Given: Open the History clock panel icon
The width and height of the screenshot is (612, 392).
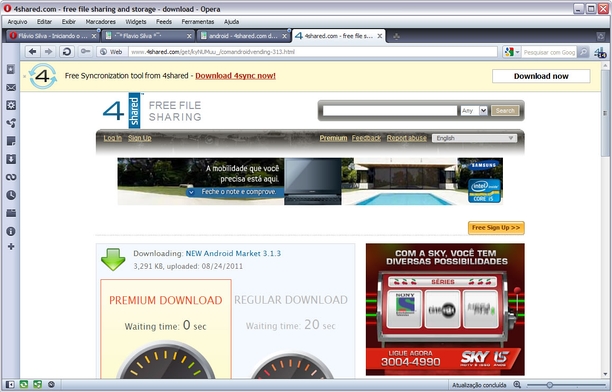Looking at the screenshot, I should click(x=11, y=195).
